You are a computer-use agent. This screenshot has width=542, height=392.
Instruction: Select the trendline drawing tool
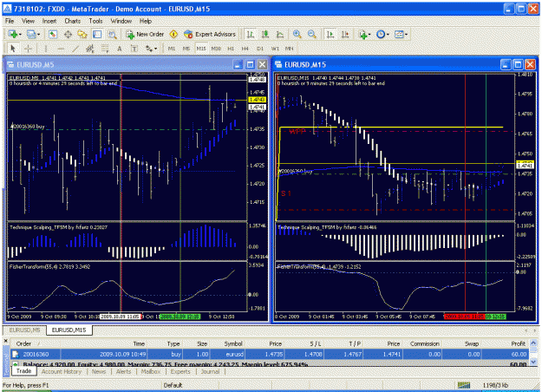[x=75, y=49]
